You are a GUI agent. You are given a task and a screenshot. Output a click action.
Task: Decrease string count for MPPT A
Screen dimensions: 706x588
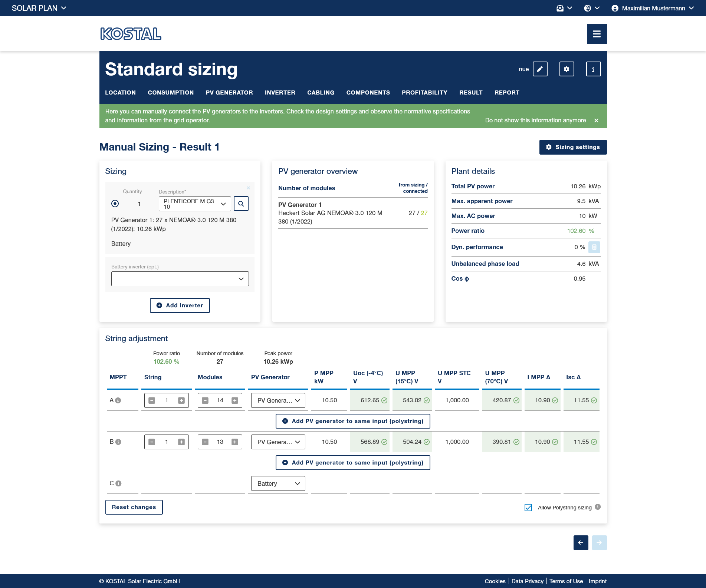click(152, 400)
